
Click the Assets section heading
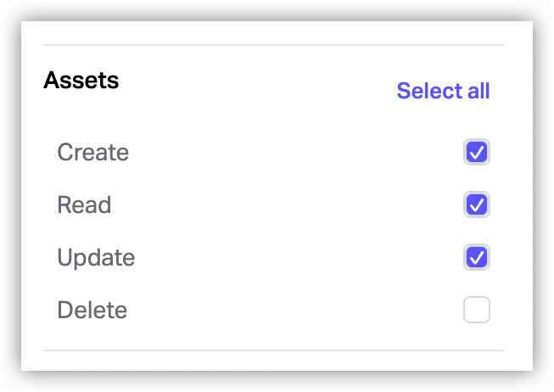click(x=81, y=81)
